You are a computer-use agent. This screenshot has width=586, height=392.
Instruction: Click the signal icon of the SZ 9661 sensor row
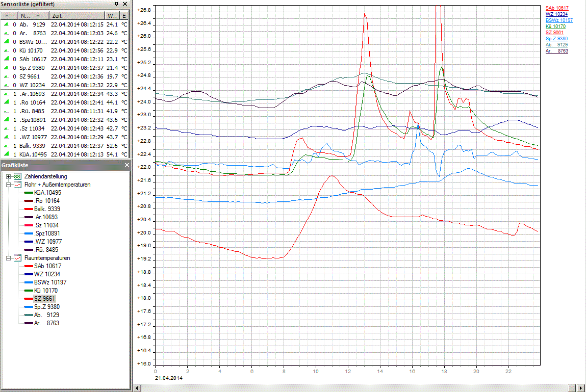coord(6,76)
